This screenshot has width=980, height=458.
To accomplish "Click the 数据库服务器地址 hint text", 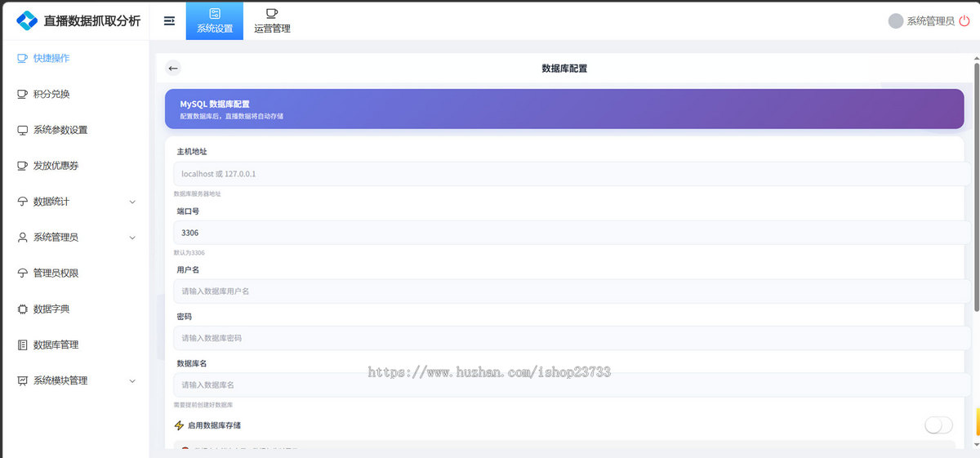I will click(x=198, y=194).
